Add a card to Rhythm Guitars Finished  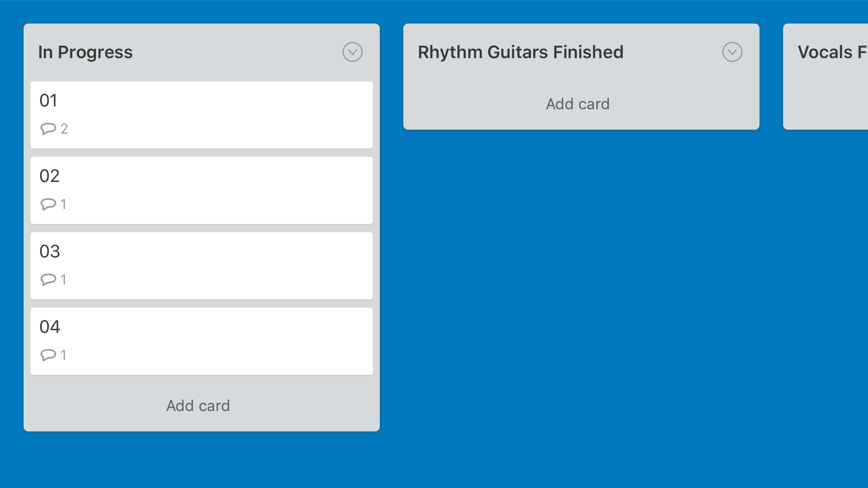pos(578,104)
